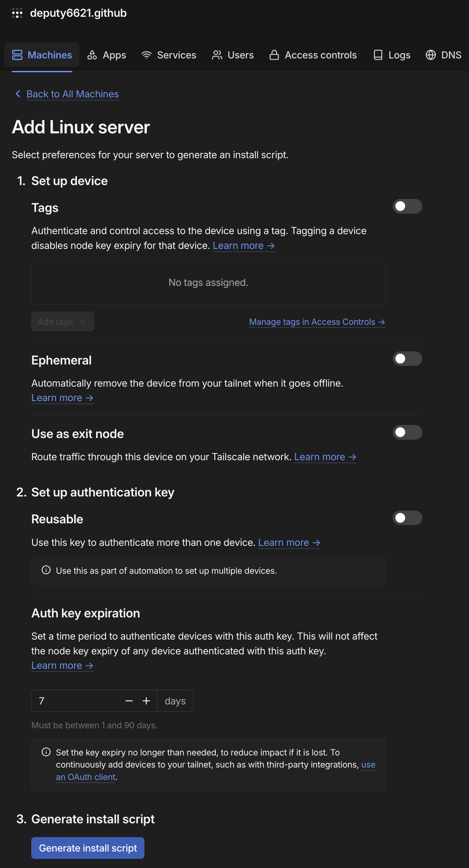Turn on the Ephemeral toggle

pyautogui.click(x=407, y=358)
